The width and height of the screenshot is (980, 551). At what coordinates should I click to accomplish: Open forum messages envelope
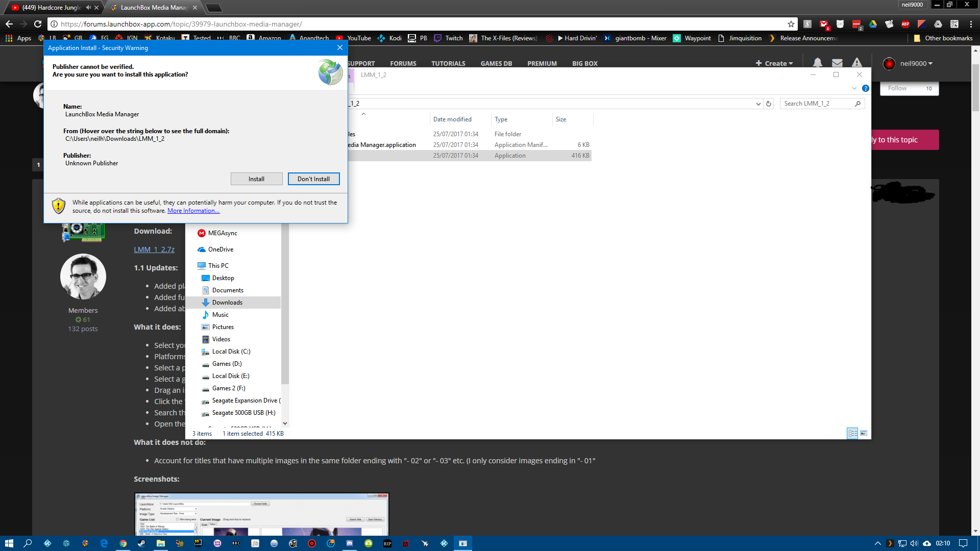click(x=837, y=63)
